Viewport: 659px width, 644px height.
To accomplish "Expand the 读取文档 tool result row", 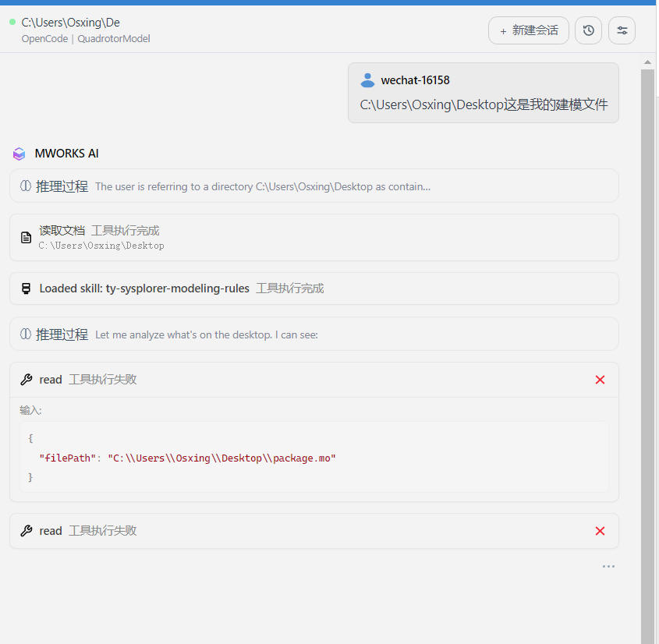I will [x=314, y=237].
